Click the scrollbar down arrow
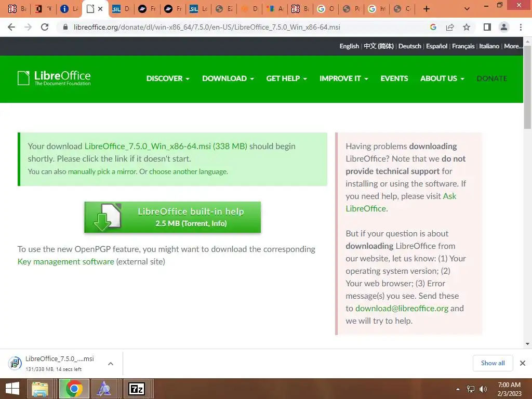 tap(527, 344)
